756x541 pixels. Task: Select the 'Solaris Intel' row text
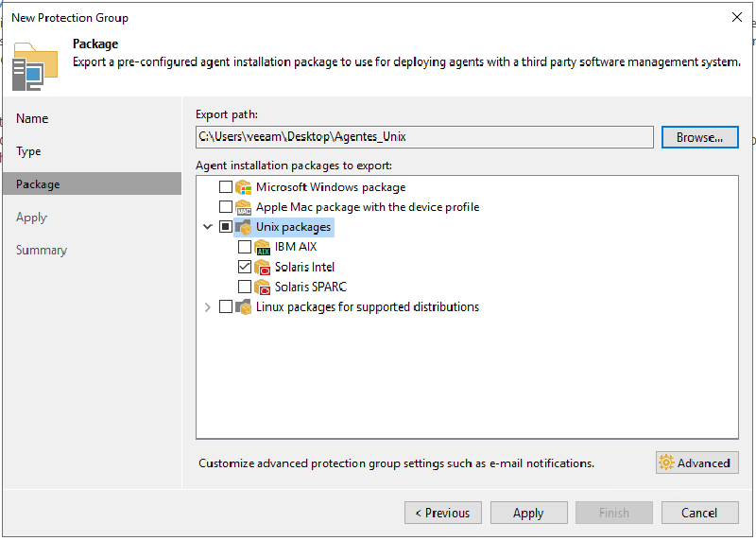coord(304,267)
